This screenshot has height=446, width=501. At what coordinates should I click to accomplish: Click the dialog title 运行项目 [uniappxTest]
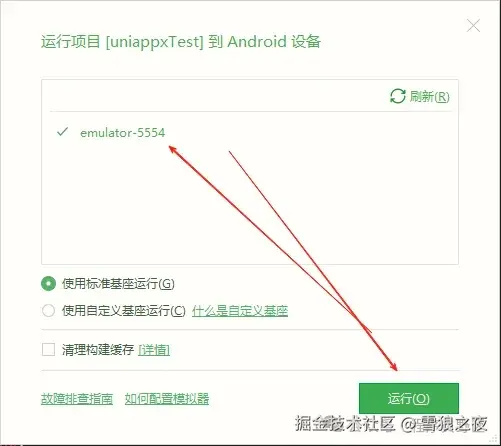coord(122,42)
